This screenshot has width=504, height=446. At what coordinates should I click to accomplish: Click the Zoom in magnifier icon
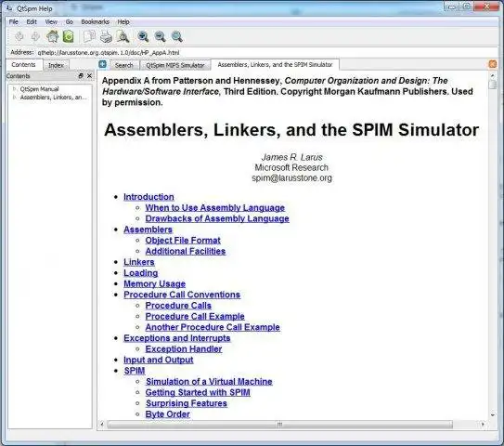pyautogui.click(x=143, y=36)
